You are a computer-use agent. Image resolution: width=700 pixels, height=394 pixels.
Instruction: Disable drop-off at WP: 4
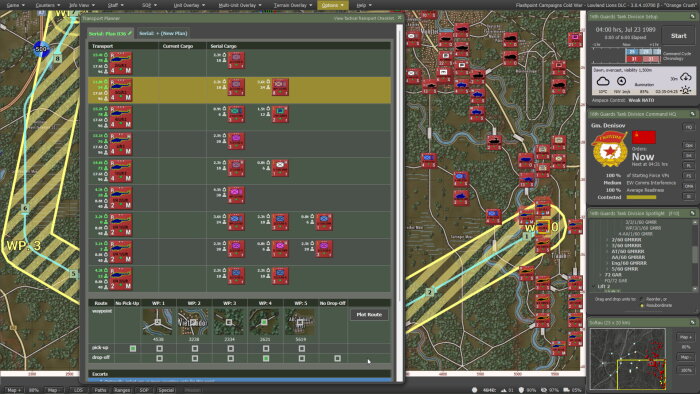pos(266,358)
